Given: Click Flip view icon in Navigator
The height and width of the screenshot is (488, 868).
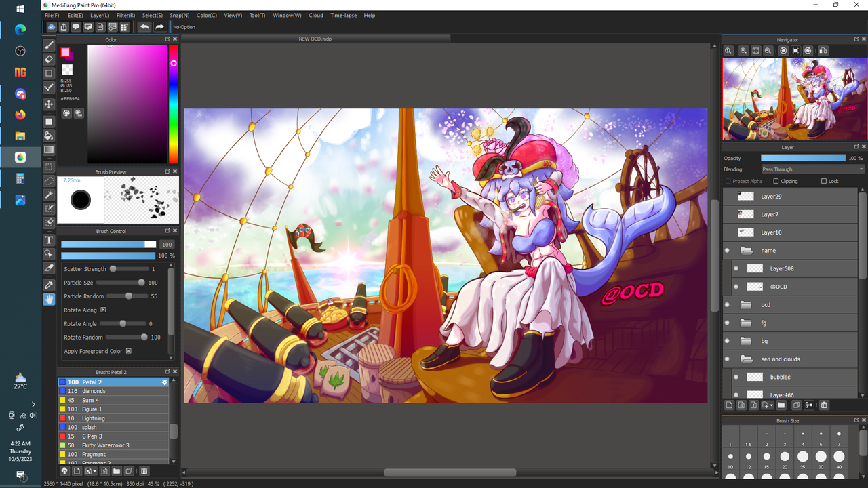Looking at the screenshot, I should coord(823,51).
